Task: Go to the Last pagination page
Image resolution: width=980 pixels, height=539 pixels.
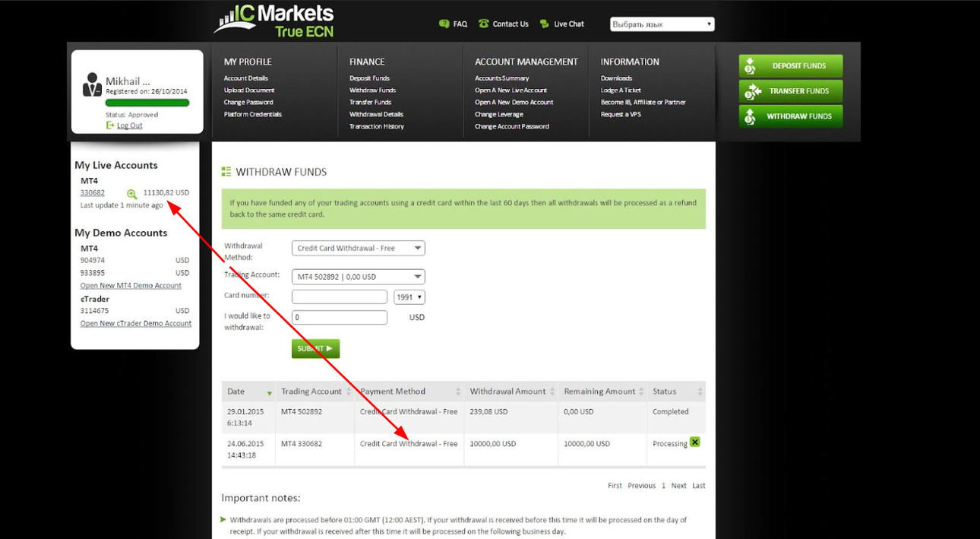Action: coord(698,486)
